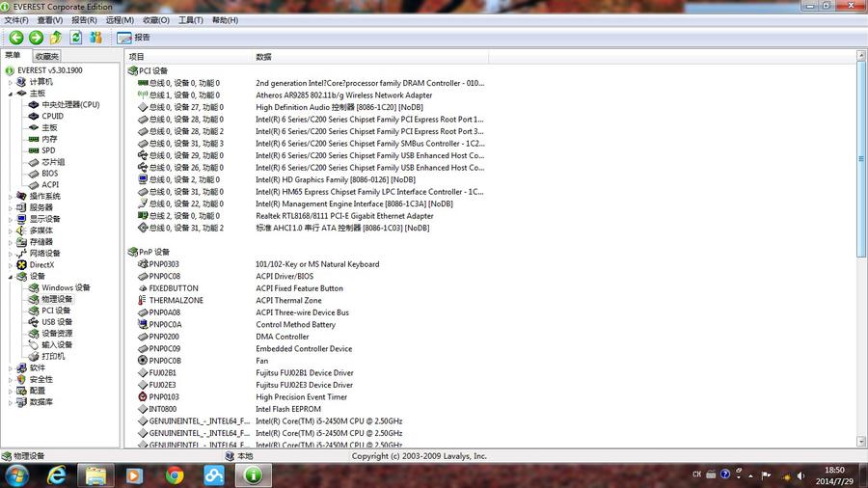This screenshot has height=488, width=868.
Task: Select CPUID in the tree
Action: click(x=53, y=116)
